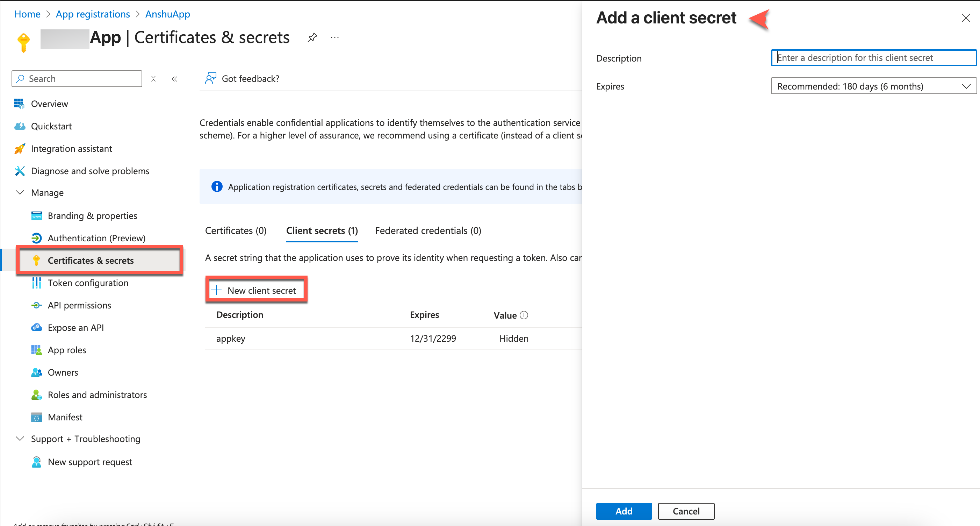Collapse the sidebar with double-chevron icon
Viewport: 980px width, 526px height.
coord(174,79)
